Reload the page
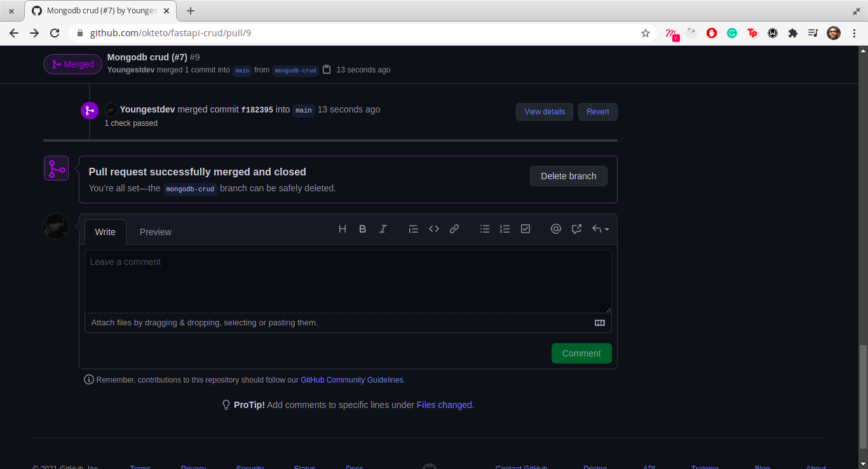Viewport: 868px width, 469px height. tap(55, 33)
